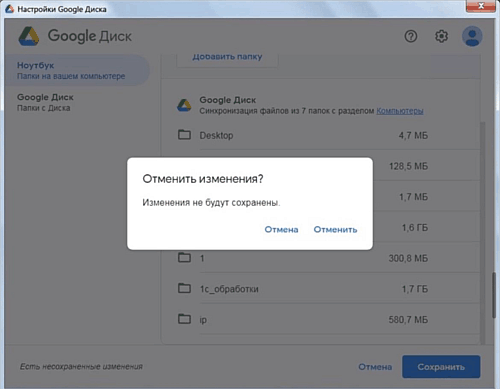
Task: Click the Google Диск logo in header
Action: [x=75, y=36]
